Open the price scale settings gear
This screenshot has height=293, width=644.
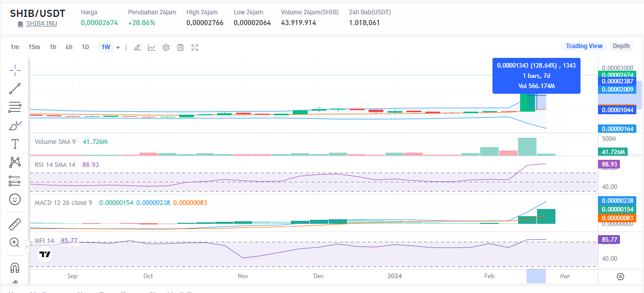point(620,276)
